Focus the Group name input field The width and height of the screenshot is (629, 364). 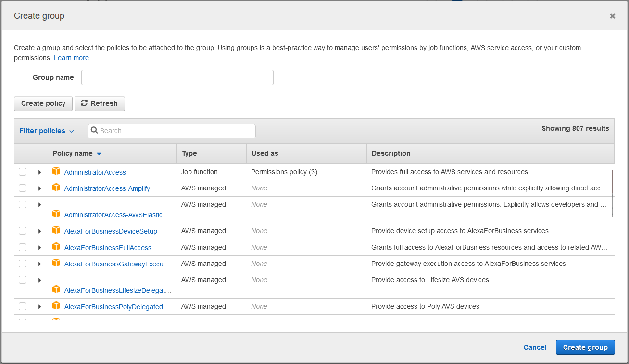(177, 77)
